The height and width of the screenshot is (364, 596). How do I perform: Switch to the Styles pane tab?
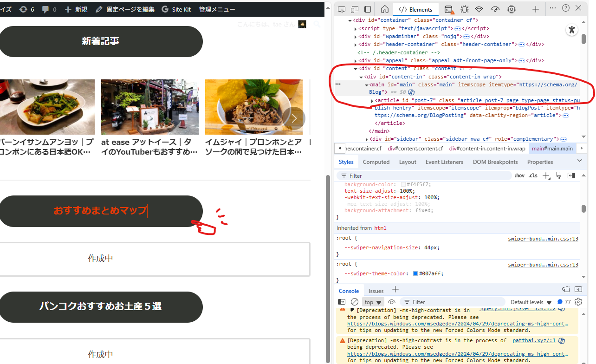[346, 162]
